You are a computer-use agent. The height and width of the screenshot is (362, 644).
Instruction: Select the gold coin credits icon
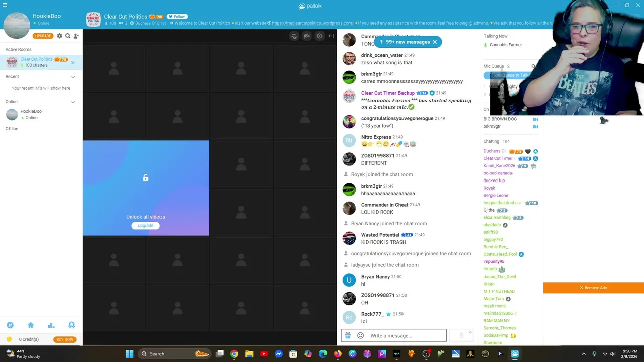click(x=9, y=339)
